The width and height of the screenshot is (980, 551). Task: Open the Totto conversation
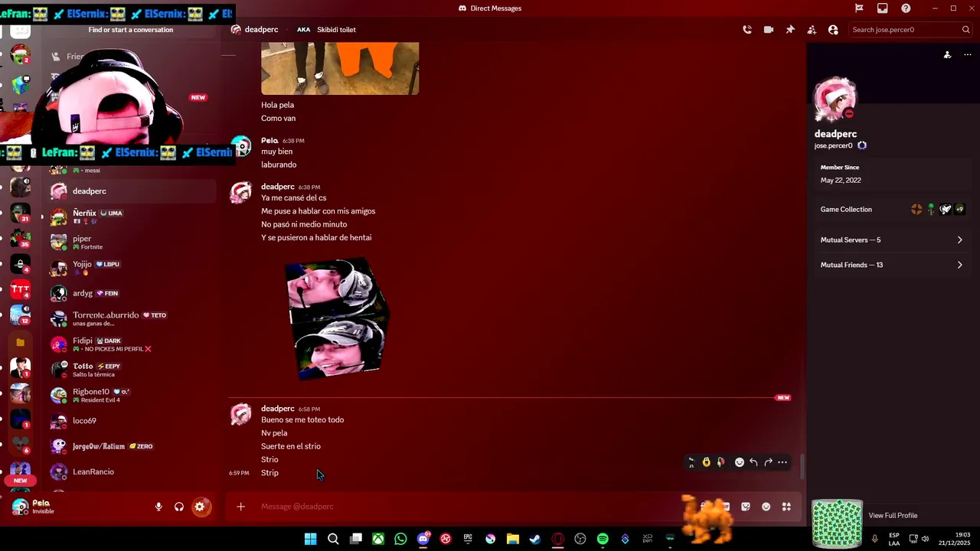click(132, 370)
